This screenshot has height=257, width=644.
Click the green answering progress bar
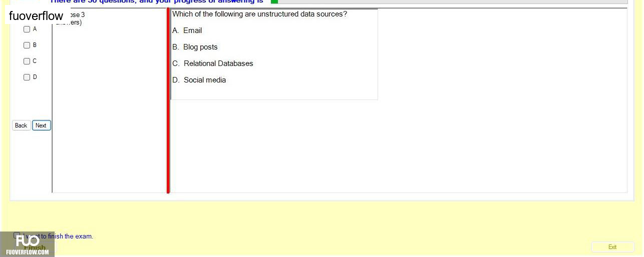274,1
